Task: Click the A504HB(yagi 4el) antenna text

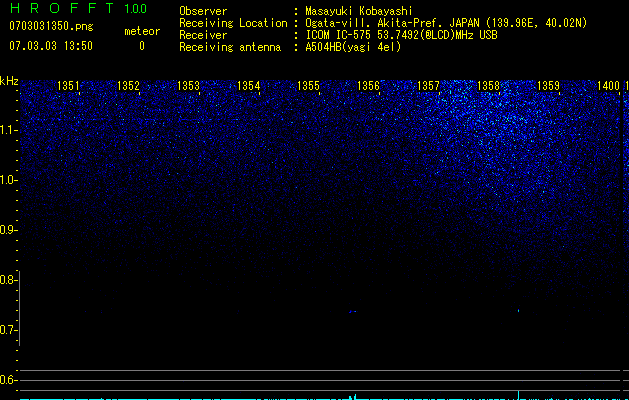Action: point(353,47)
